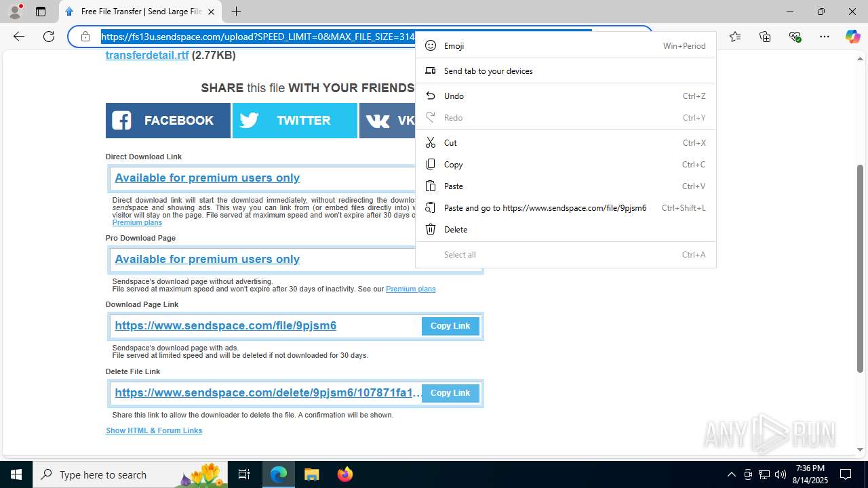Choose Paste and go to sendspace link
The height and width of the screenshot is (488, 868).
click(x=566, y=207)
